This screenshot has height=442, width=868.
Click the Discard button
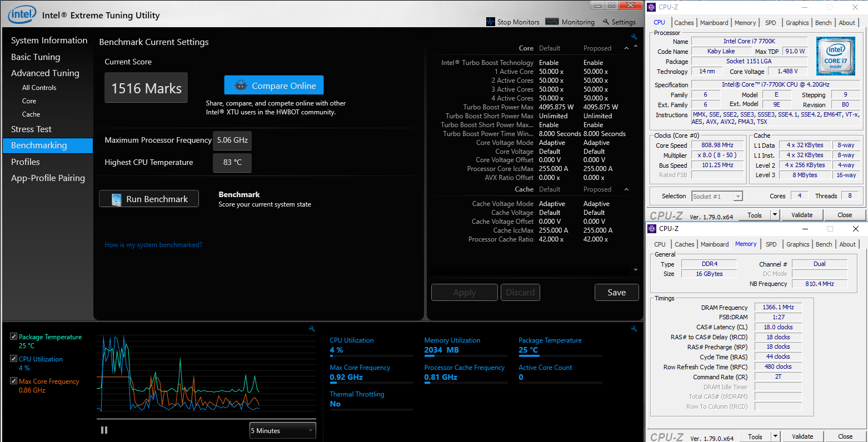tap(520, 292)
